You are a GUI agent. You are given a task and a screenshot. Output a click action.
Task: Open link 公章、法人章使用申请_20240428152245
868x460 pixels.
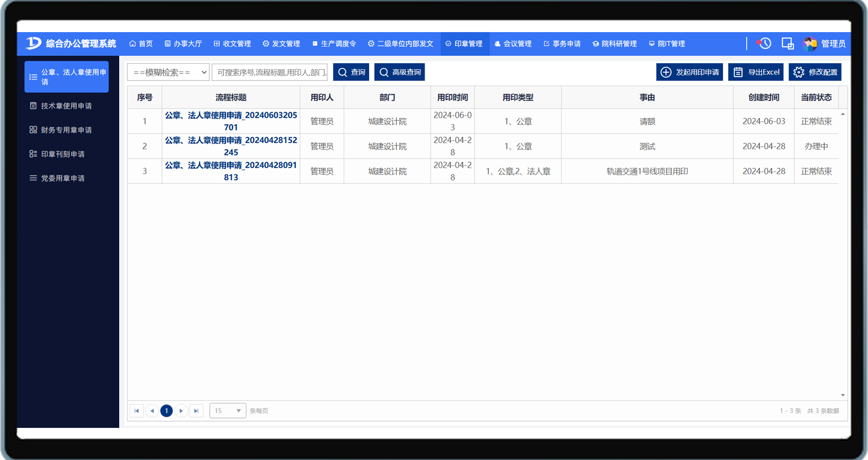231,146
